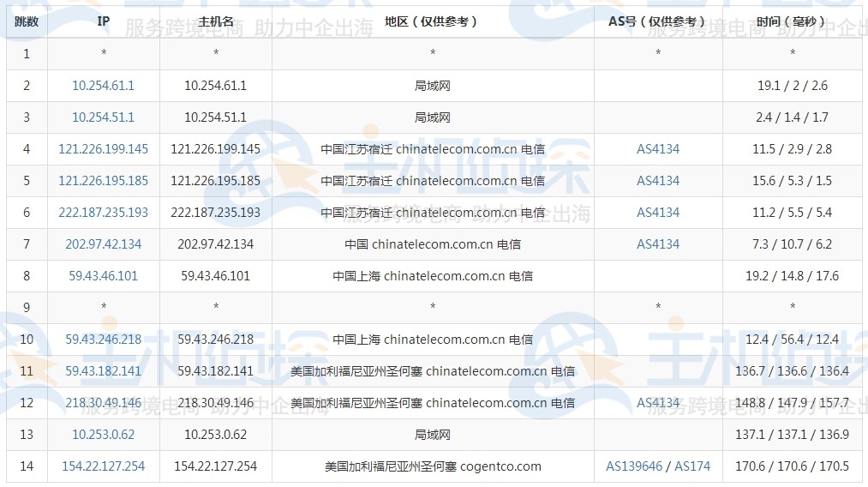Open IP link 59.43.182.141
This screenshot has height=487, width=868.
[x=104, y=371]
